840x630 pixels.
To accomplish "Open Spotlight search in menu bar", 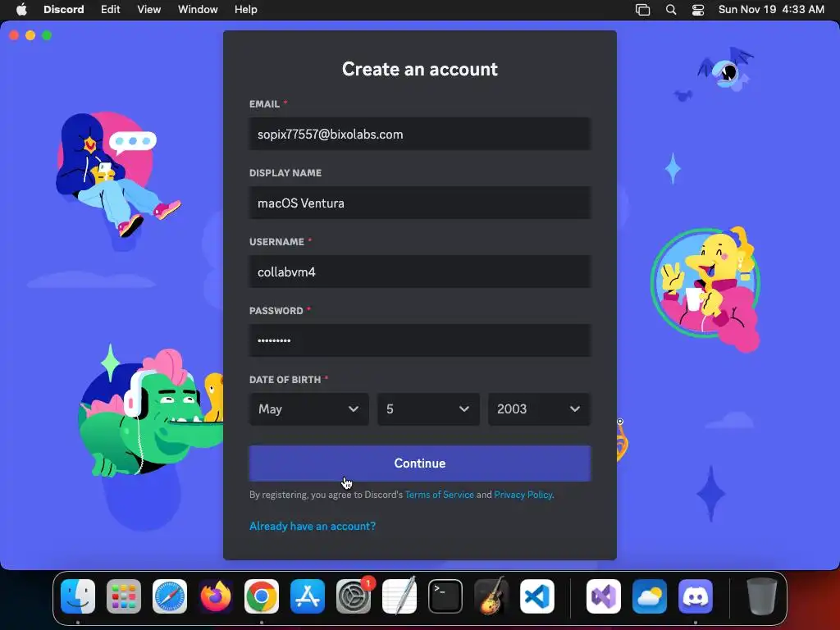I will pyautogui.click(x=671, y=10).
